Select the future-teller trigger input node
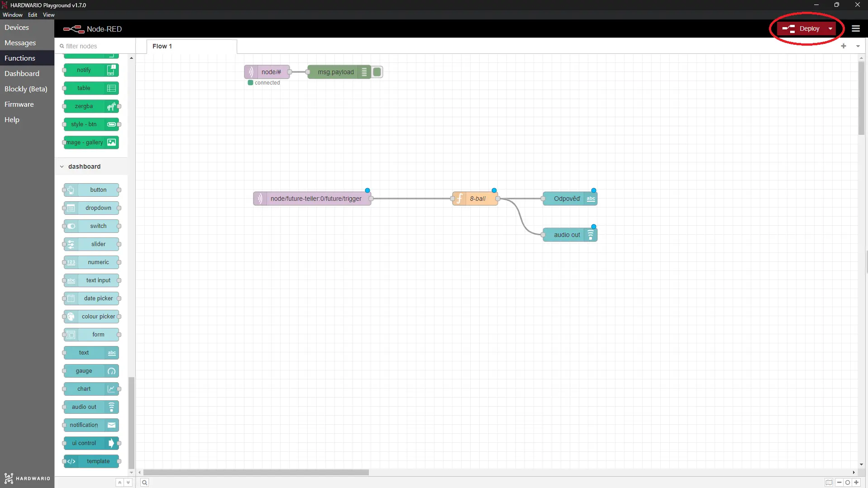Image resolution: width=868 pixels, height=488 pixels. 312,199
